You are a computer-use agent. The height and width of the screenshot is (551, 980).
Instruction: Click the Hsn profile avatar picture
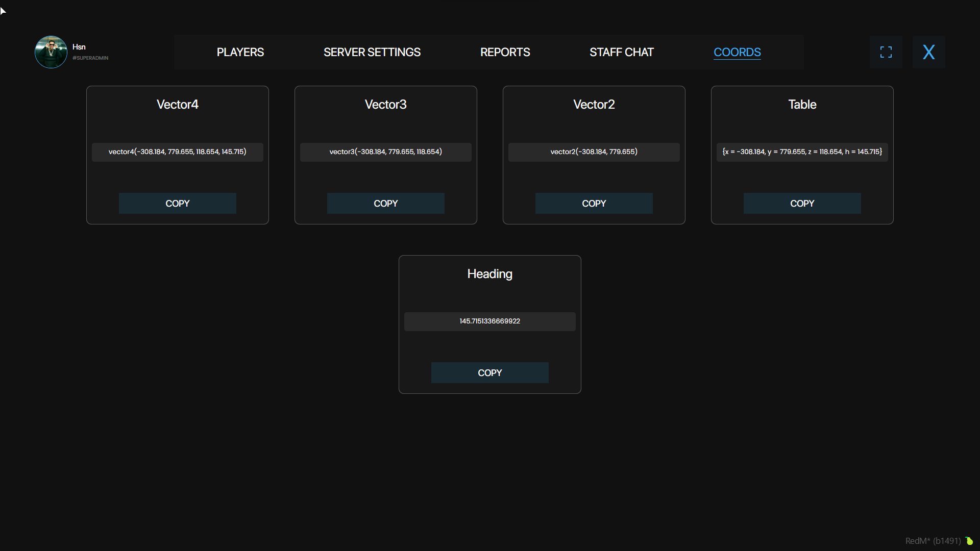51,52
